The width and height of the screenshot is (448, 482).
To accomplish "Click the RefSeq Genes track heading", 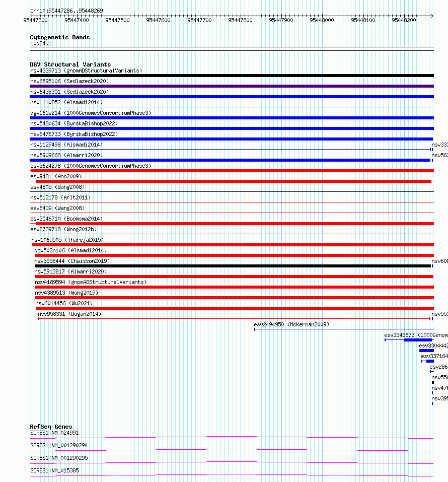I will 51,427.
